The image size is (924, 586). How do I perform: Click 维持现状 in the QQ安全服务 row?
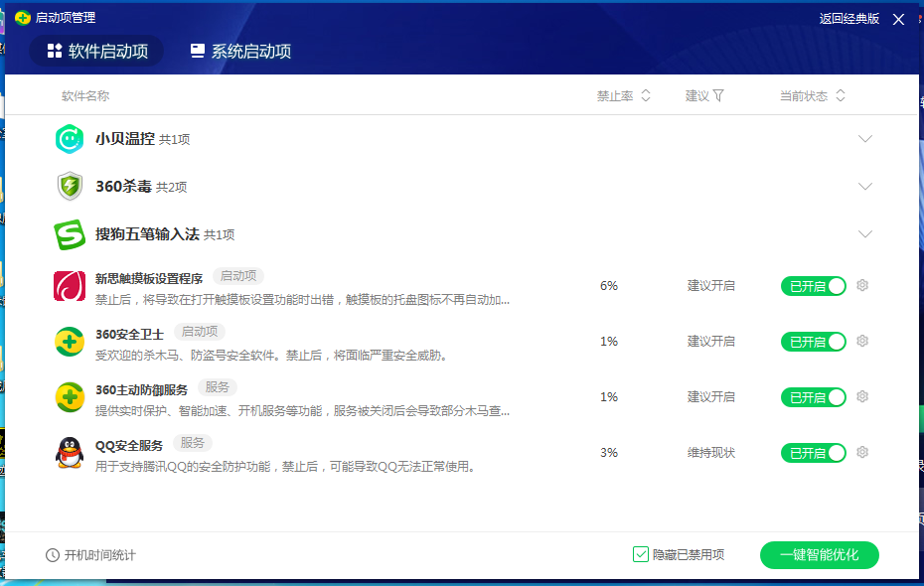pos(711,453)
